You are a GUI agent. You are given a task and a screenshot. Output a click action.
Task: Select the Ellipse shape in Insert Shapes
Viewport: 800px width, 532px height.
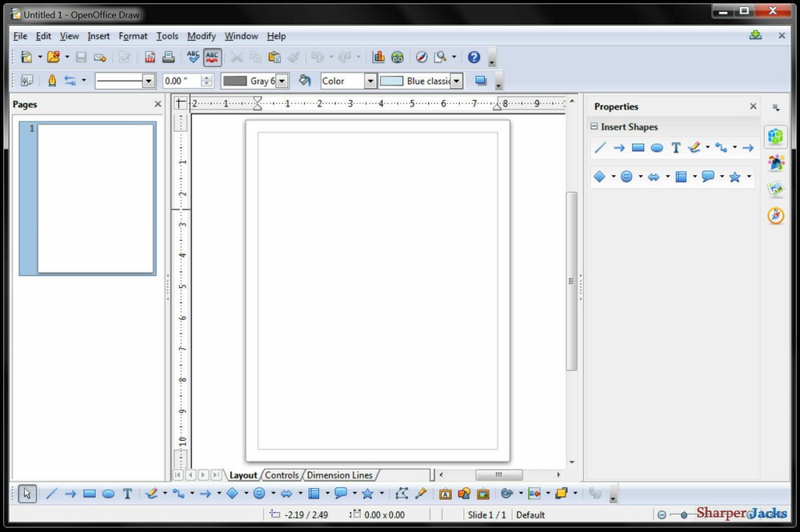point(657,148)
